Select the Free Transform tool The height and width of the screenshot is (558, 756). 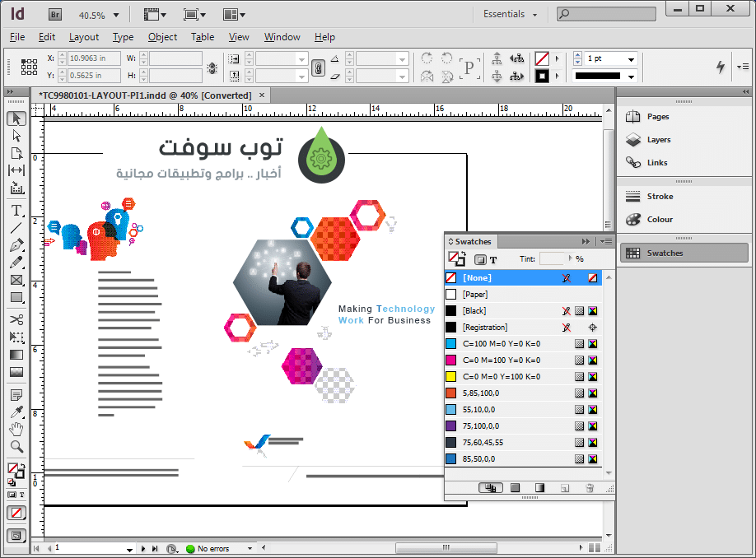[16, 337]
